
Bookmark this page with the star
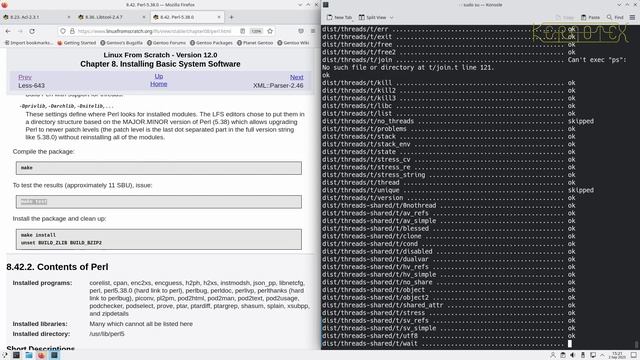point(270,31)
